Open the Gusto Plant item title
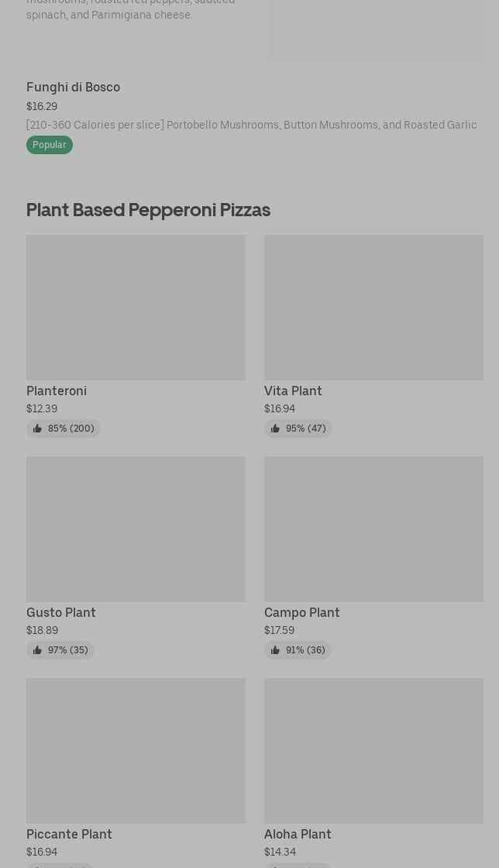The height and width of the screenshot is (868, 499). [61, 613]
